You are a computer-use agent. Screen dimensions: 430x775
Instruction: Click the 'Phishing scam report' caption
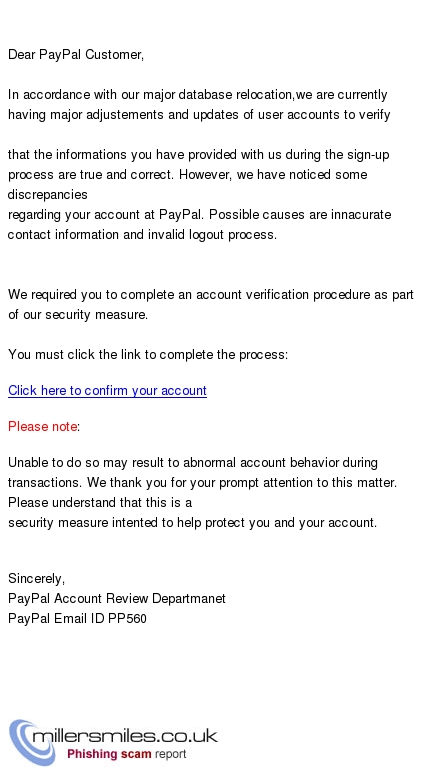tap(127, 754)
